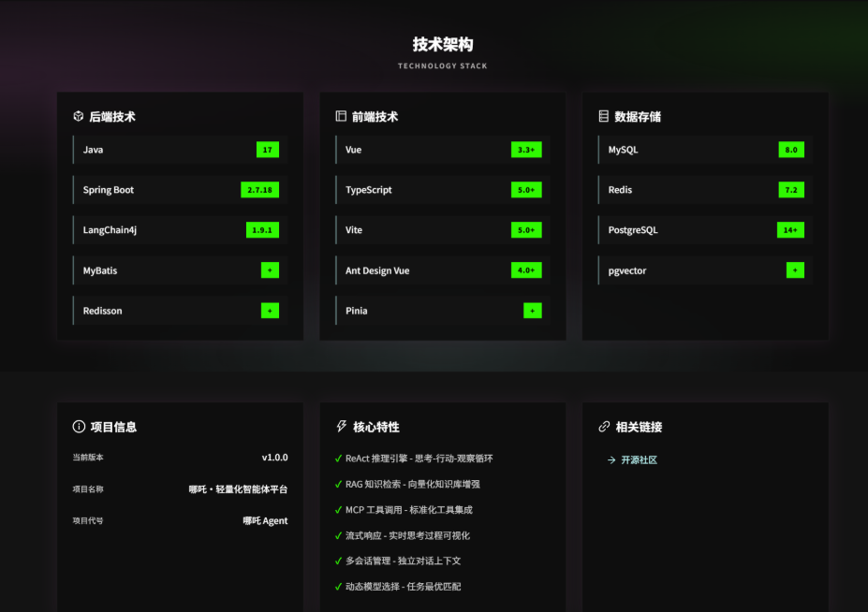The width and height of the screenshot is (868, 612).
Task: Click the Pinia plus badge
Action: (533, 311)
